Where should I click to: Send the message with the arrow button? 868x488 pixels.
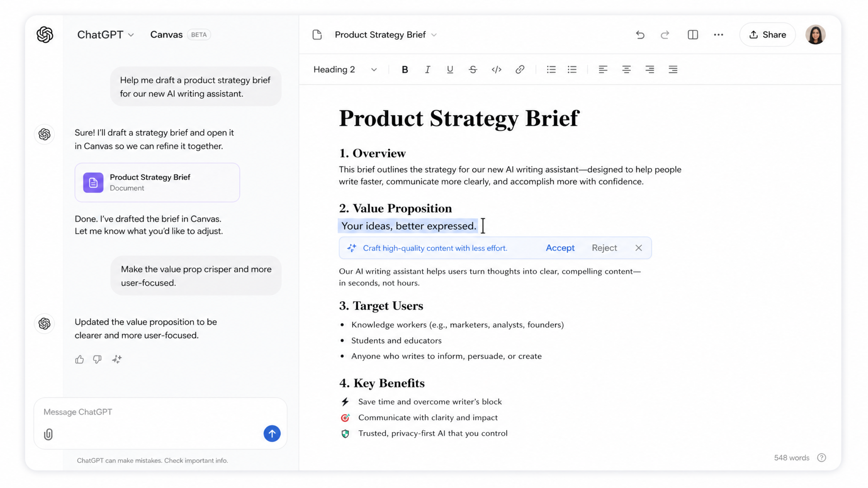coord(272,434)
